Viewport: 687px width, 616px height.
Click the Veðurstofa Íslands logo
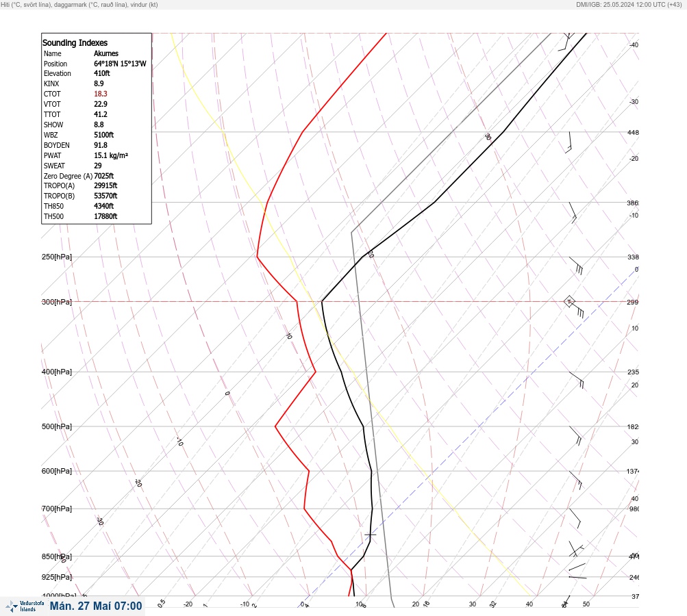pos(25,606)
